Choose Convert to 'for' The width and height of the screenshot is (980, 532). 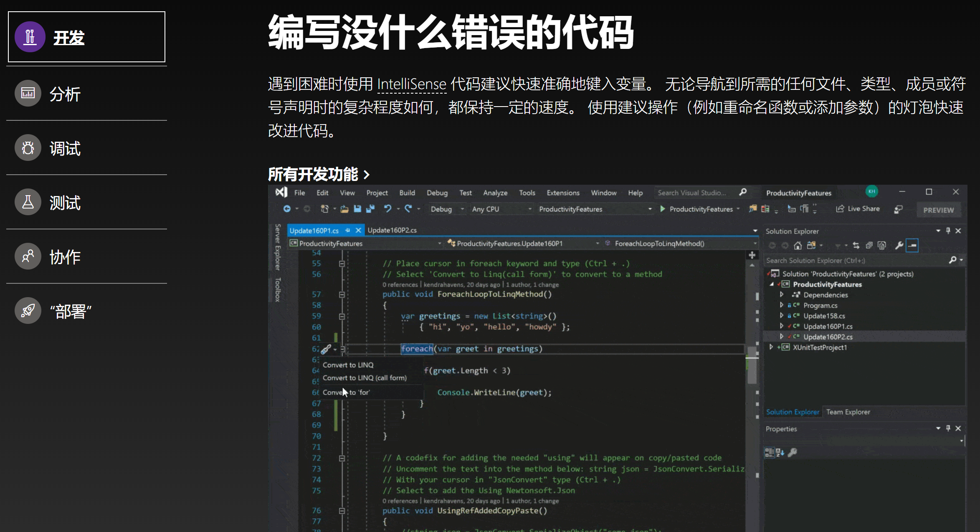pyautogui.click(x=346, y=392)
